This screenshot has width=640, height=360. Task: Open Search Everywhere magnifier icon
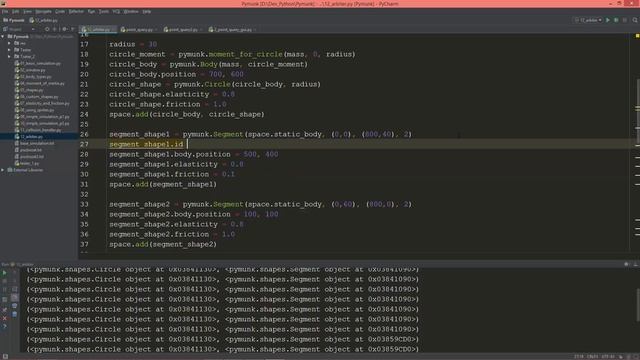tap(635, 20)
